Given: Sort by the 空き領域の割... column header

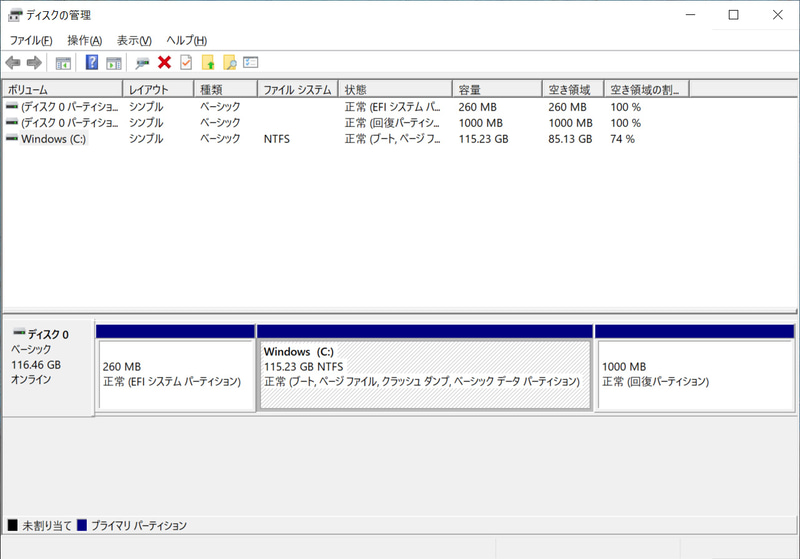Looking at the screenshot, I should point(646,89).
